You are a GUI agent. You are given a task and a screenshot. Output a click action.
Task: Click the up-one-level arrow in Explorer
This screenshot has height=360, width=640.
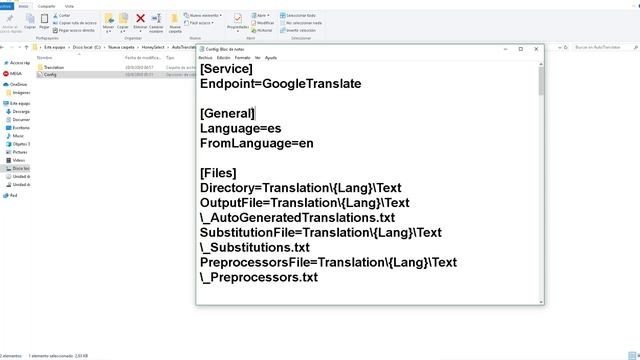coord(27,47)
